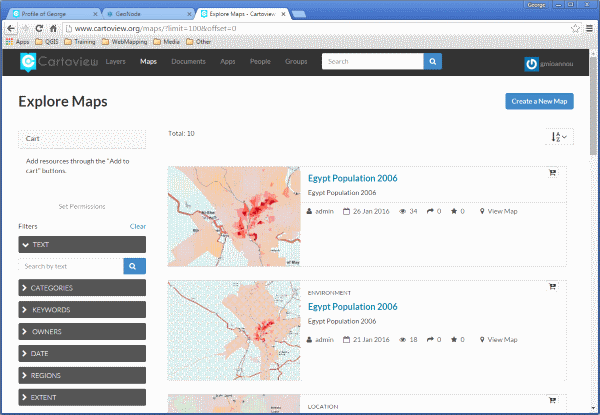
Task: Click the views eye icon on 21 Jan map
Action: click(402, 340)
